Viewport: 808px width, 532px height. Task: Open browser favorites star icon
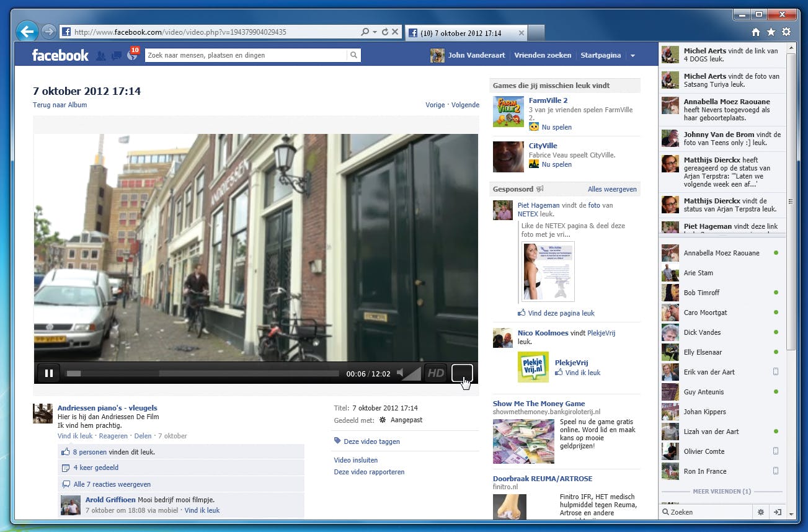pyautogui.click(x=771, y=32)
